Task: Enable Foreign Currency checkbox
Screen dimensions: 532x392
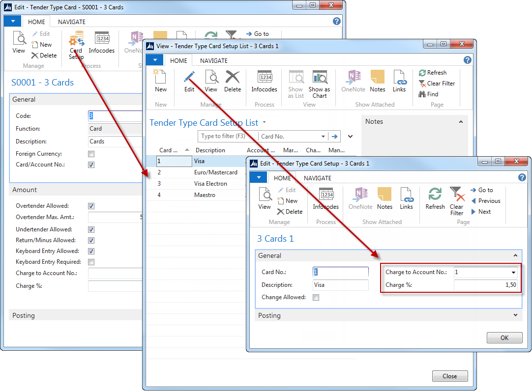Action: [x=91, y=154]
